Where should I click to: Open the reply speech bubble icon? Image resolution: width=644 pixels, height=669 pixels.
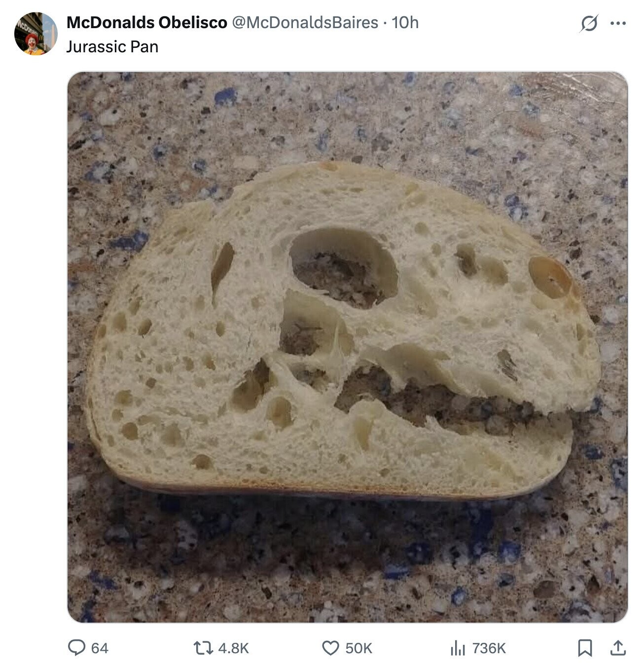(76, 647)
